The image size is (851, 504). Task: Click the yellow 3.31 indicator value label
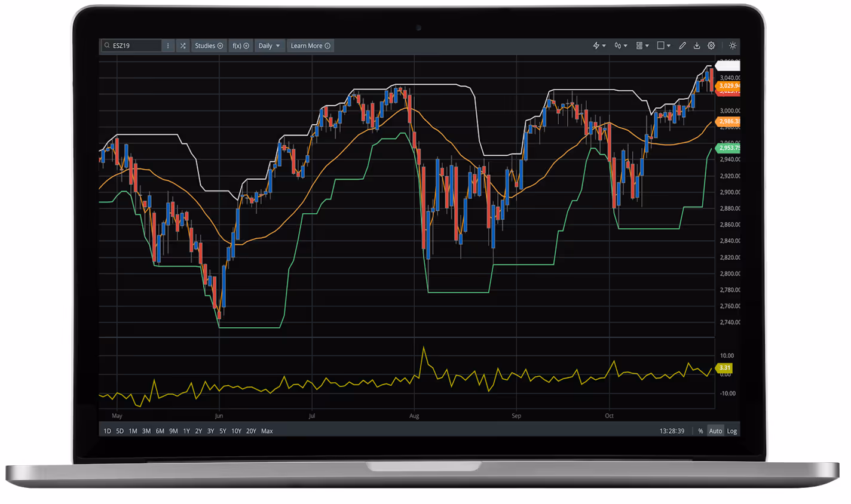pyautogui.click(x=724, y=368)
